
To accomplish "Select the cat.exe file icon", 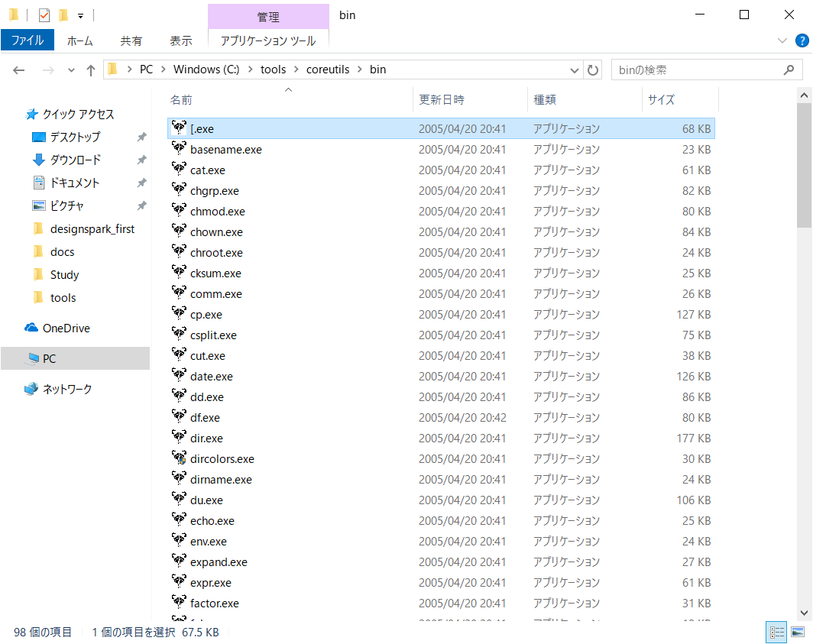I will tap(179, 169).
